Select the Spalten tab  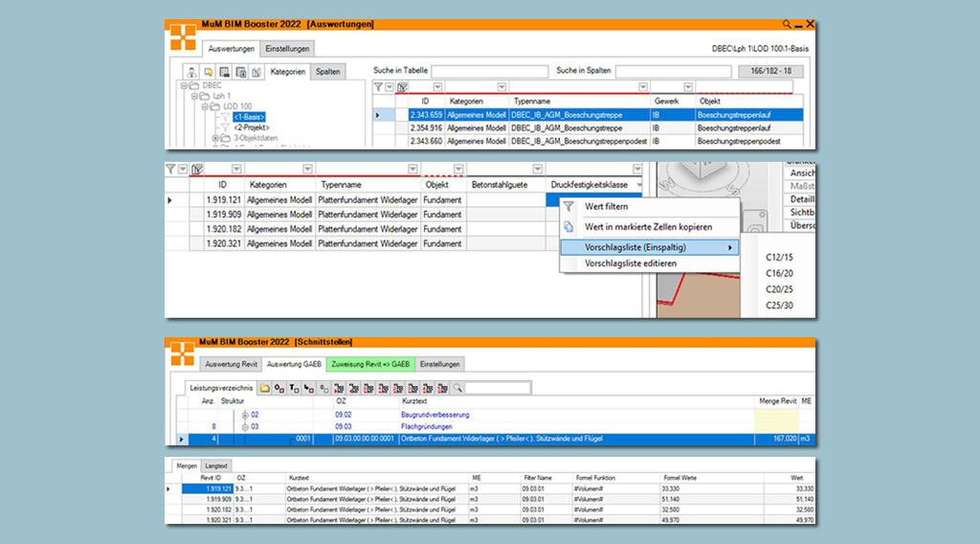327,72
